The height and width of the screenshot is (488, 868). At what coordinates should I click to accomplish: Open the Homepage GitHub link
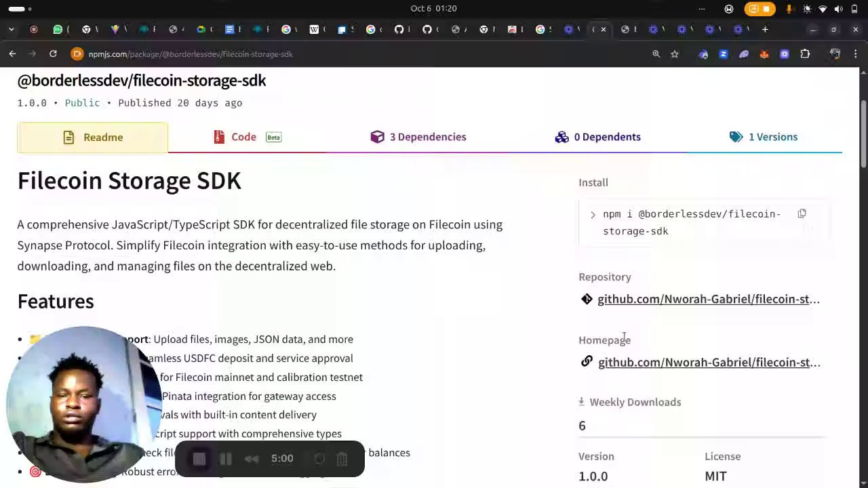(709, 362)
